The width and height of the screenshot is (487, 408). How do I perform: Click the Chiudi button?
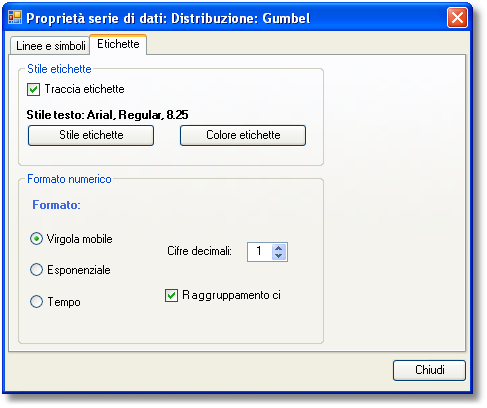coord(429,370)
